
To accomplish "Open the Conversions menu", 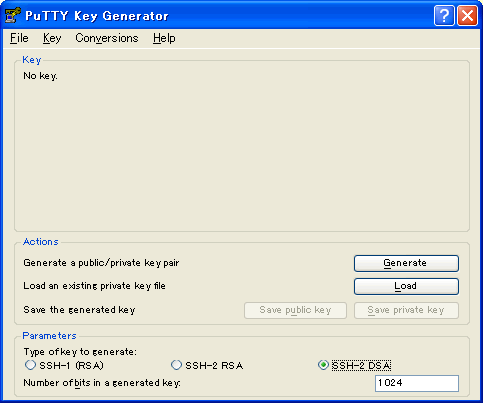I will (107, 38).
